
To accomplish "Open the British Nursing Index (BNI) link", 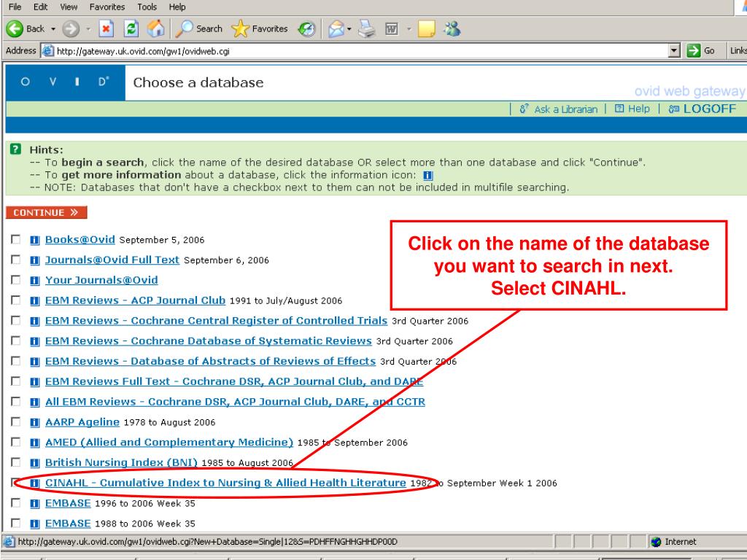I will (121, 462).
